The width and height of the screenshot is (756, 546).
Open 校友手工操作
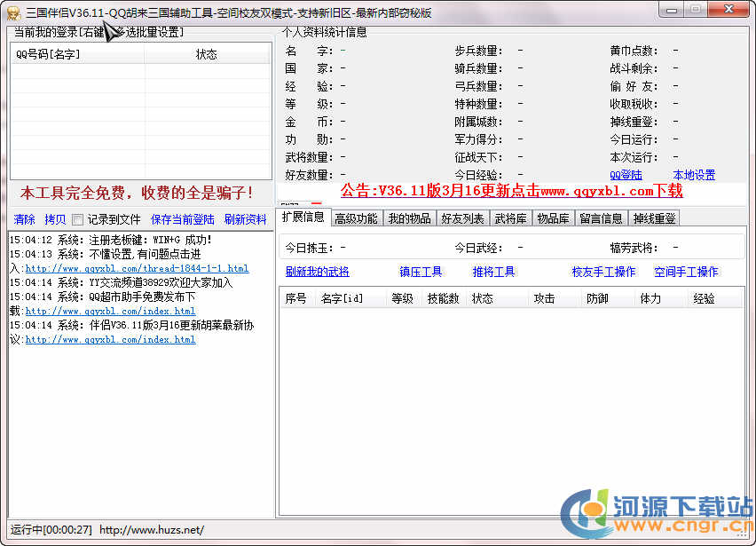(603, 272)
